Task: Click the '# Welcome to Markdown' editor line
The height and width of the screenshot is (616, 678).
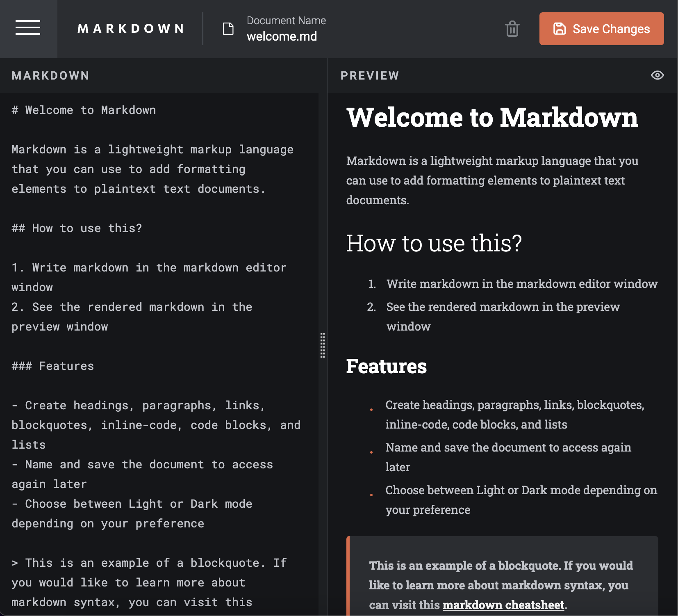Action: [x=84, y=110]
